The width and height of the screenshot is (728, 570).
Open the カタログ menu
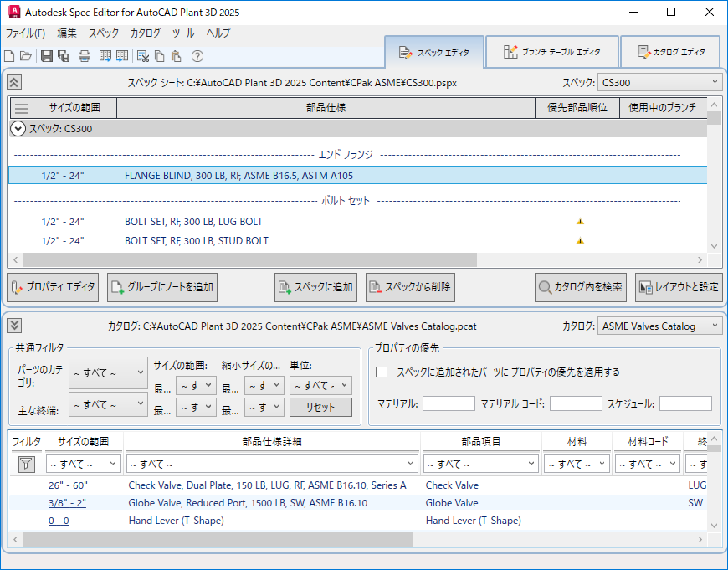coord(146,33)
